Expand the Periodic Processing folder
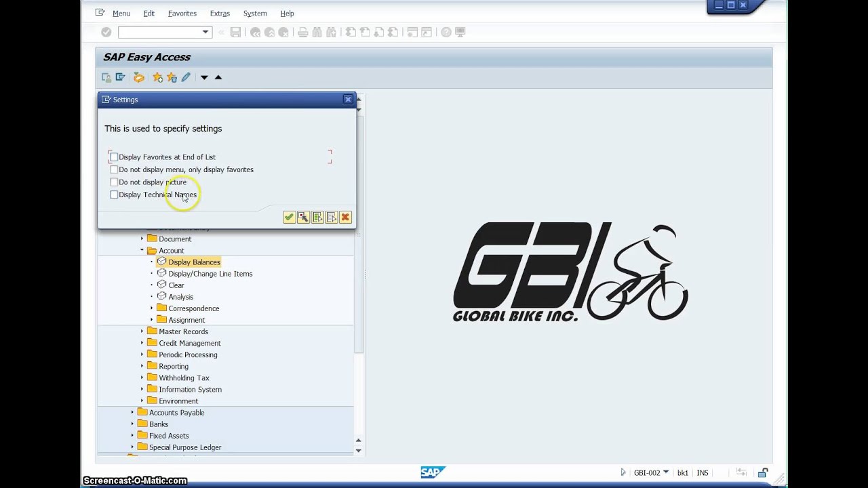Image resolution: width=868 pixels, height=488 pixels. coord(142,354)
